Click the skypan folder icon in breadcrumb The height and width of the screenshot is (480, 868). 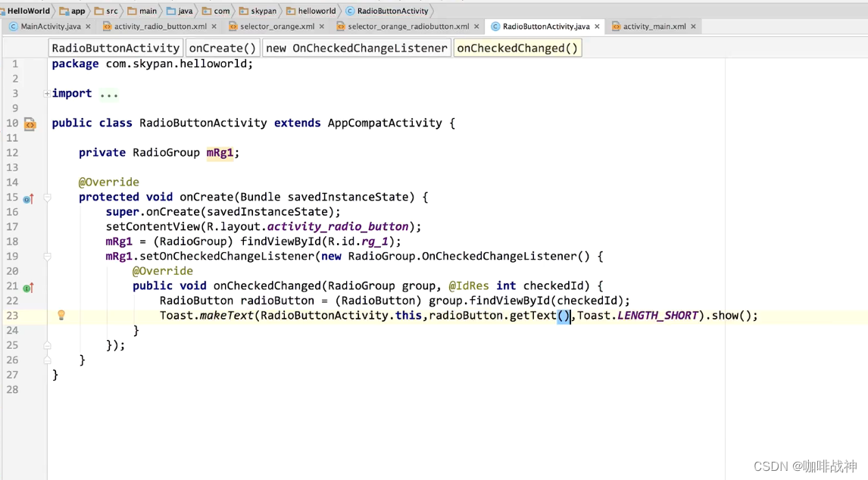click(x=244, y=11)
